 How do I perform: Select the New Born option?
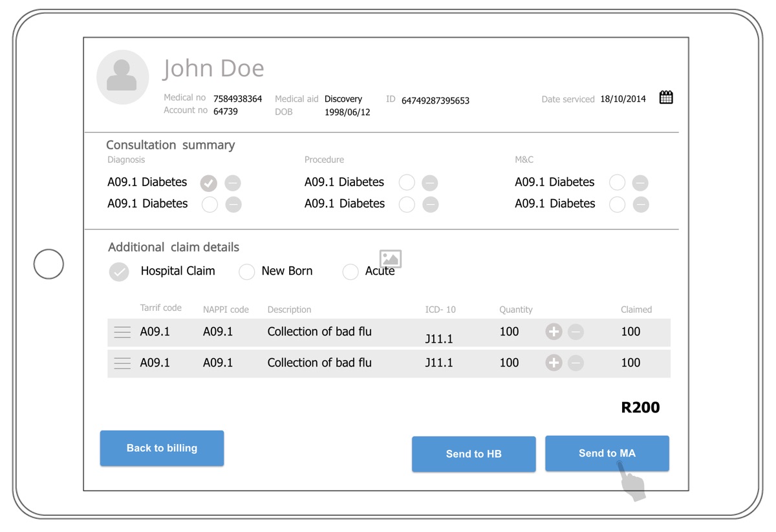(x=246, y=272)
